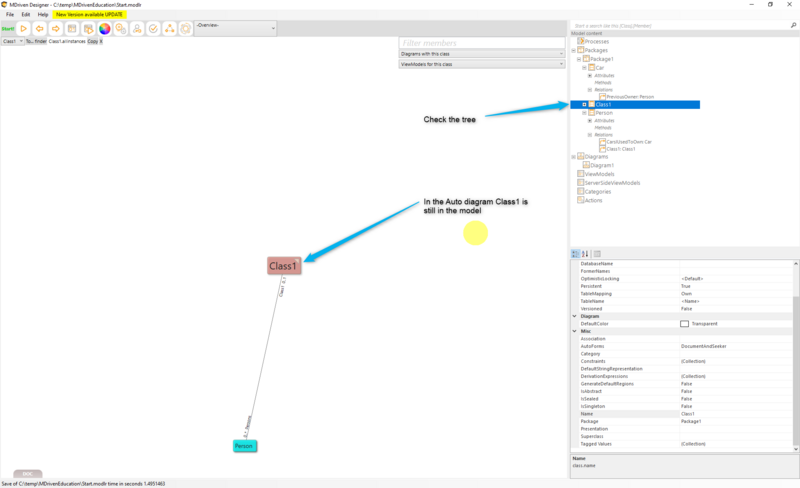
Task: Click the Start play icon in toolbar
Action: (x=23, y=29)
